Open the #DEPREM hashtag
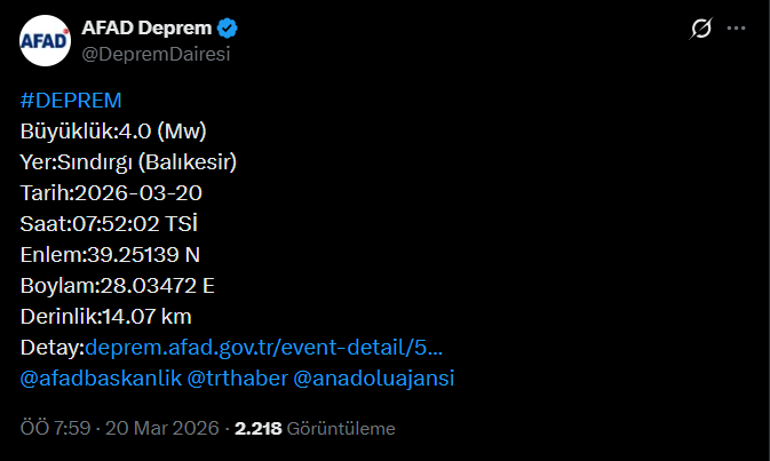This screenshot has height=461, width=770. pyautogui.click(x=71, y=101)
